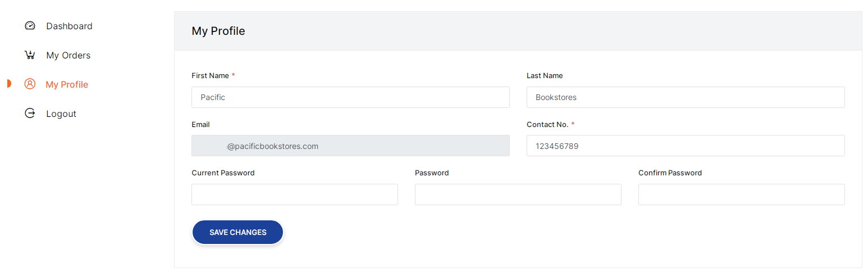The image size is (868, 276).
Task: Click the My Profile user icon
Action: pyautogui.click(x=30, y=84)
